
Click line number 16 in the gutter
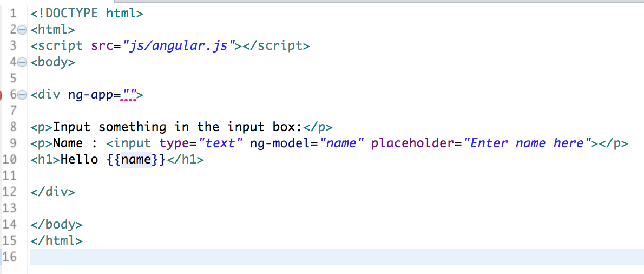tap(10, 257)
